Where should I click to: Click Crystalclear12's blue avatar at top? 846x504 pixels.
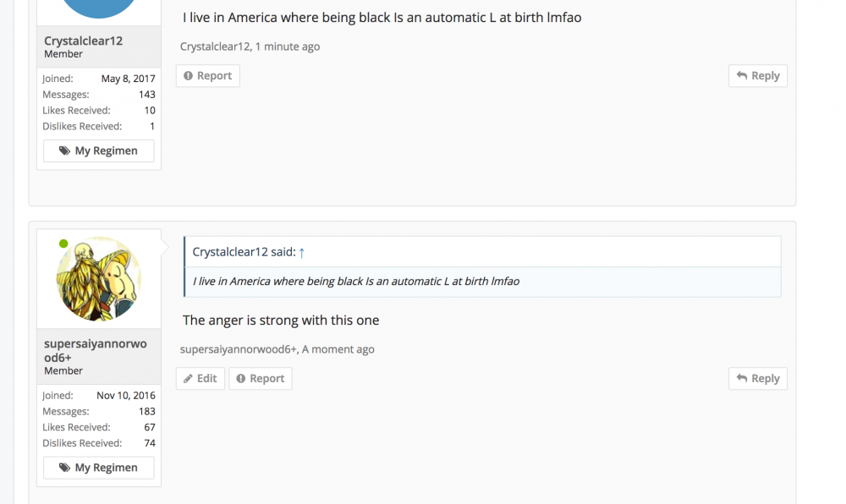click(x=99, y=7)
